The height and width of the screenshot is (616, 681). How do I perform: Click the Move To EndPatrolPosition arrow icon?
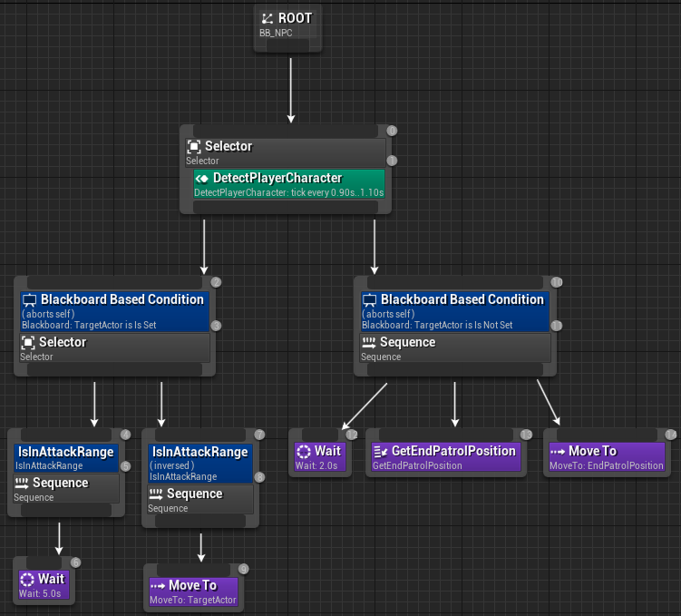click(x=558, y=452)
